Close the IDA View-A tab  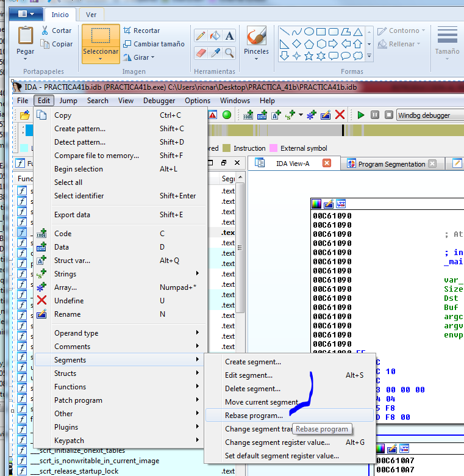(327, 164)
